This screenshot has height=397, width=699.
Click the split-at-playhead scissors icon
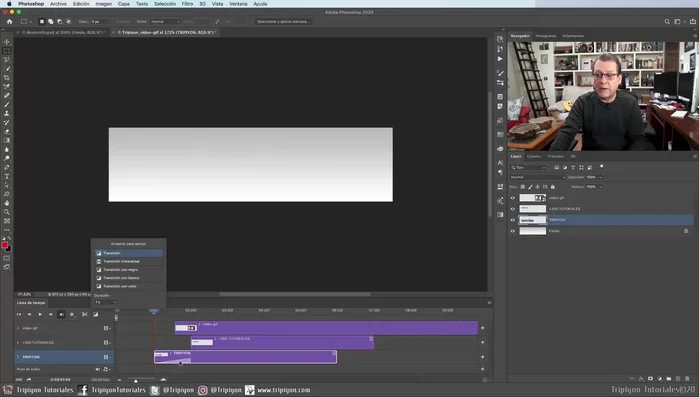(85, 315)
